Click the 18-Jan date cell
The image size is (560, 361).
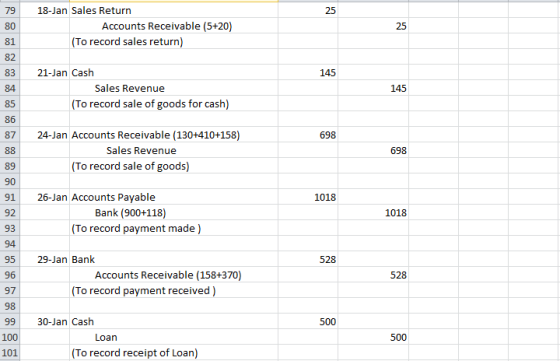pyautogui.click(x=45, y=10)
